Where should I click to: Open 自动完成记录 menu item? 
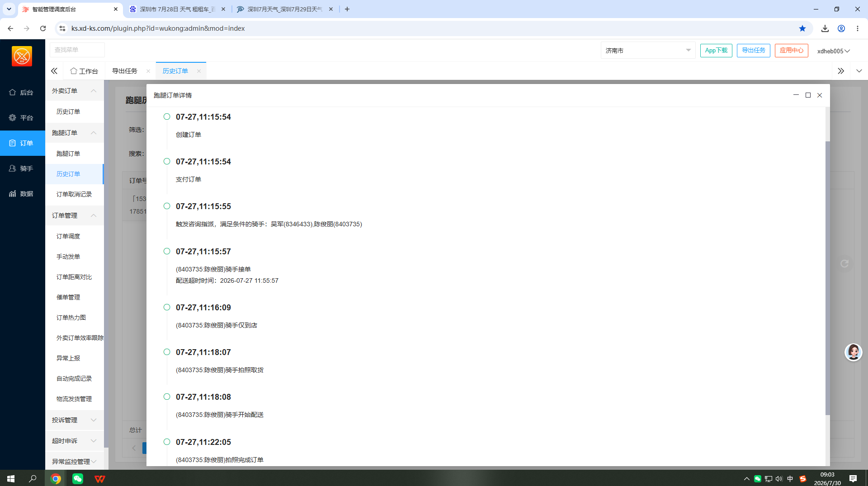point(75,379)
